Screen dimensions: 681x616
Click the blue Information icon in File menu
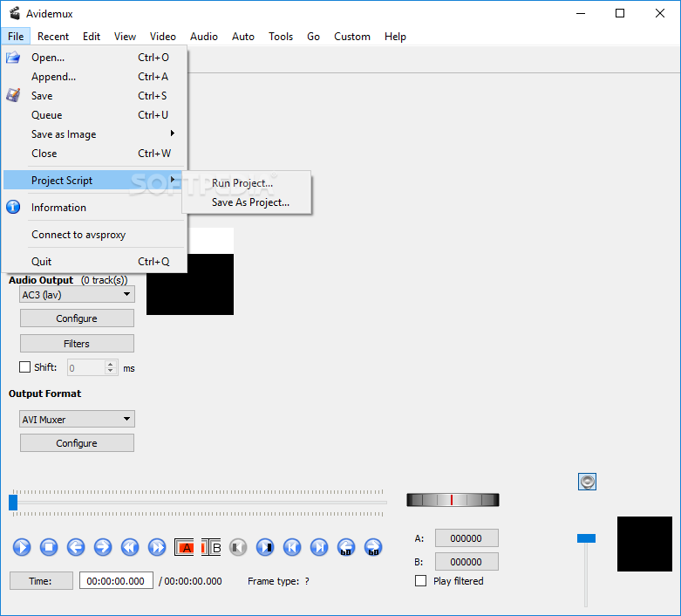pyautogui.click(x=13, y=207)
